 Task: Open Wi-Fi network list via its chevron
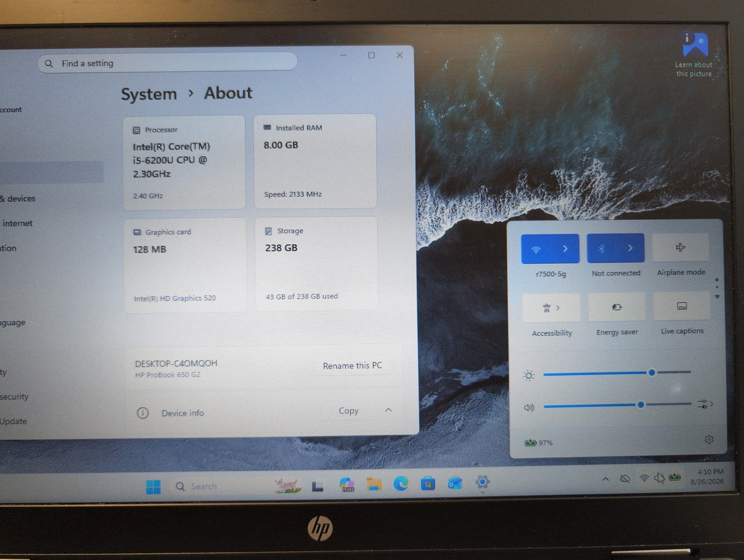coord(565,248)
